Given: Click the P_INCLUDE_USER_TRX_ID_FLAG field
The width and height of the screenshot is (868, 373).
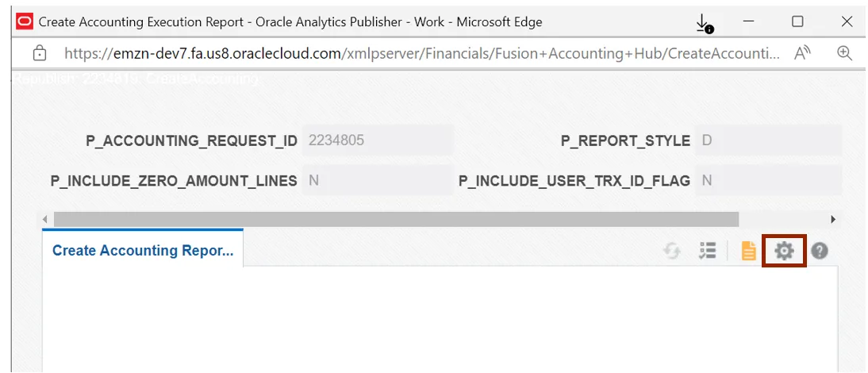Looking at the screenshot, I should click(x=767, y=180).
